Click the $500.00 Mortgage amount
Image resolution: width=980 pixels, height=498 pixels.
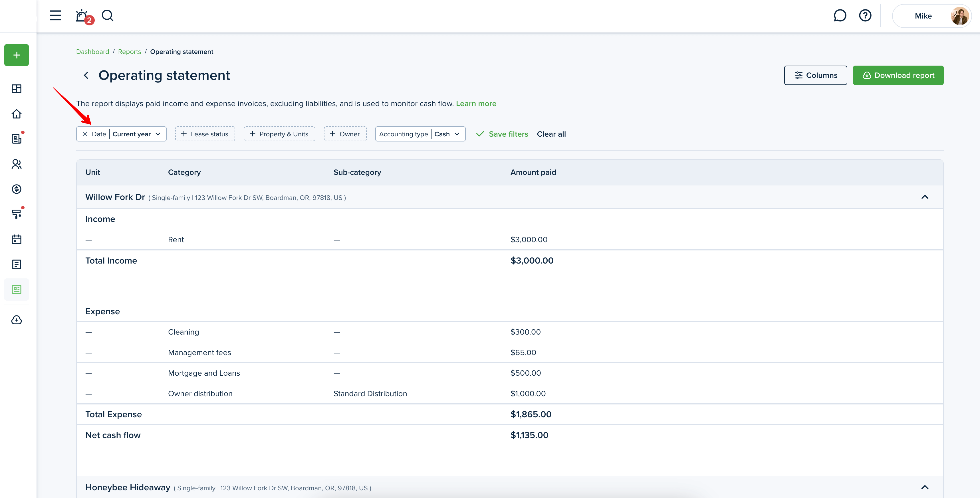point(525,373)
